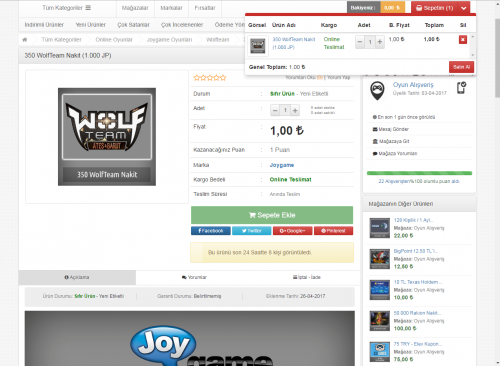
Task: Expand the Sepetim cart dropdown arrow
Action: click(x=464, y=8)
